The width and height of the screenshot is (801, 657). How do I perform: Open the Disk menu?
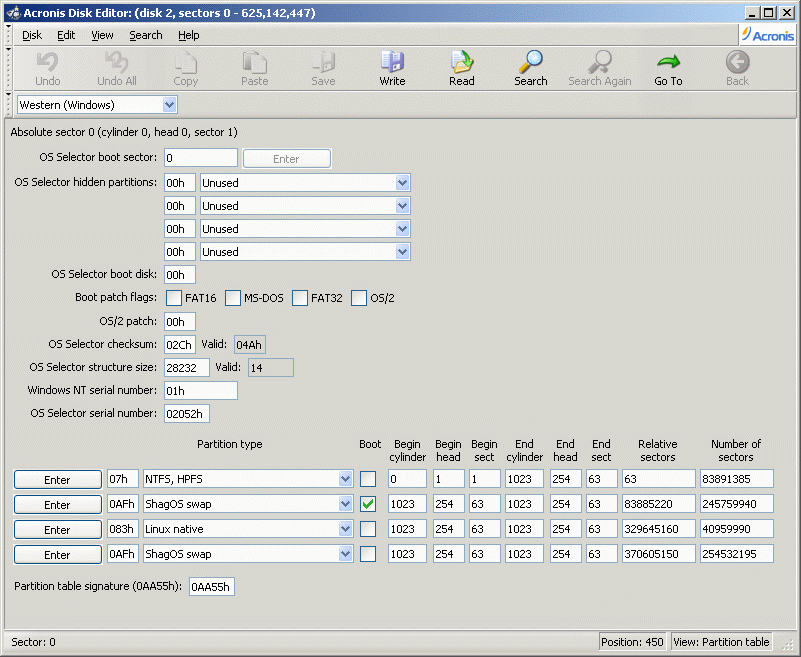click(x=32, y=35)
